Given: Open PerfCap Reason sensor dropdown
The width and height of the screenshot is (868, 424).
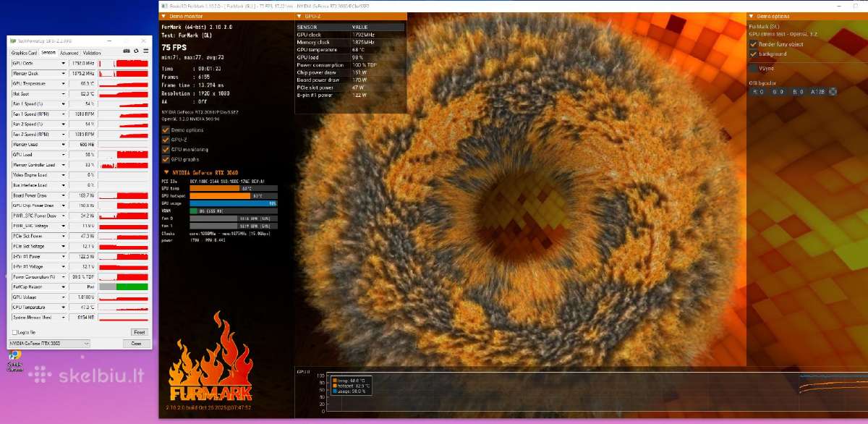Looking at the screenshot, I should coord(64,287).
